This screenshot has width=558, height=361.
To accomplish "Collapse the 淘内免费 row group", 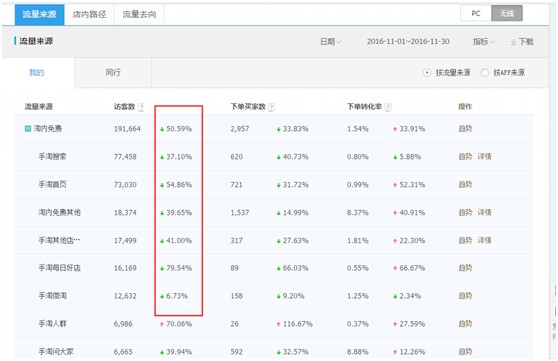I will click(x=27, y=129).
